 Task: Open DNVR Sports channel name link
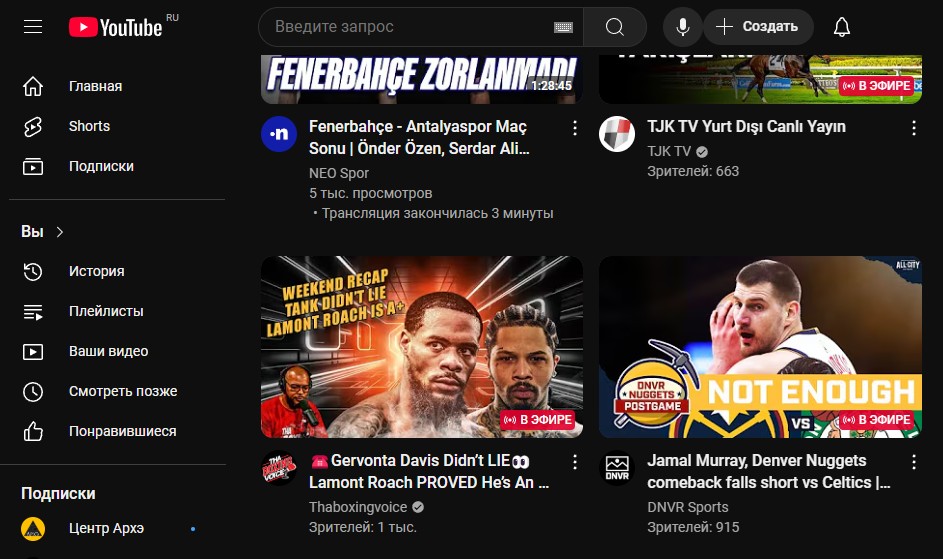pos(687,507)
